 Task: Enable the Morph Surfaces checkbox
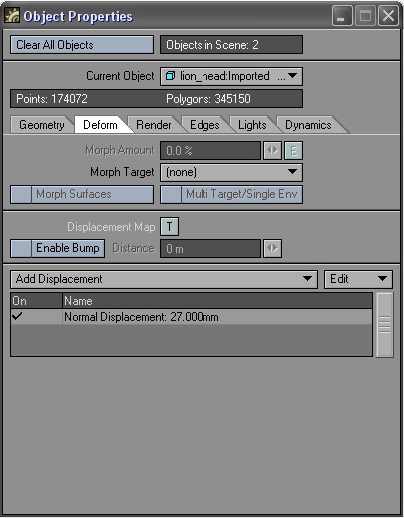[21, 194]
